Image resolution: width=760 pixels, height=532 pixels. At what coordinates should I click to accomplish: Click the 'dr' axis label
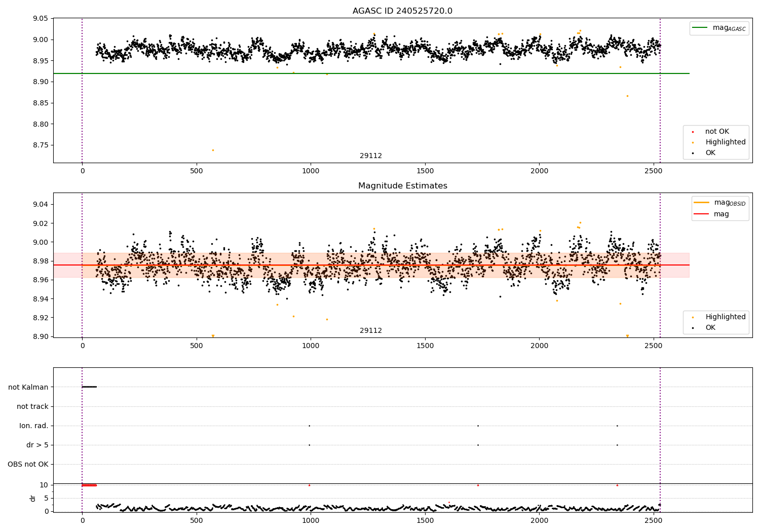(x=33, y=498)
